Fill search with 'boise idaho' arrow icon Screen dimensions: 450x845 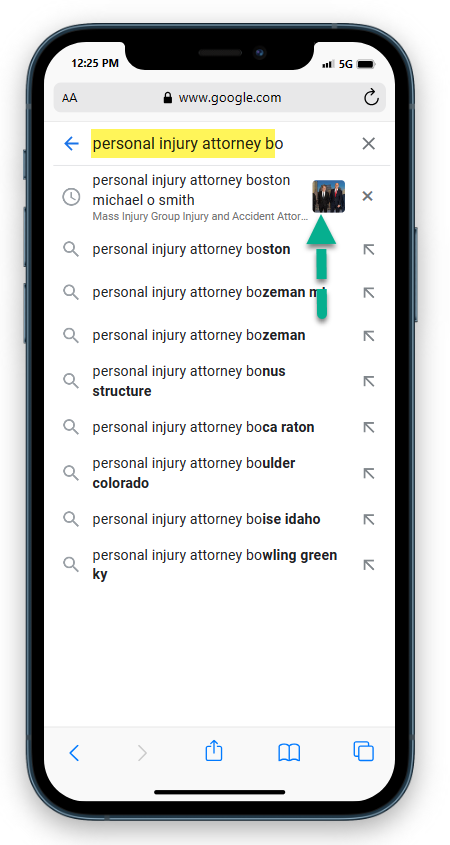369,520
